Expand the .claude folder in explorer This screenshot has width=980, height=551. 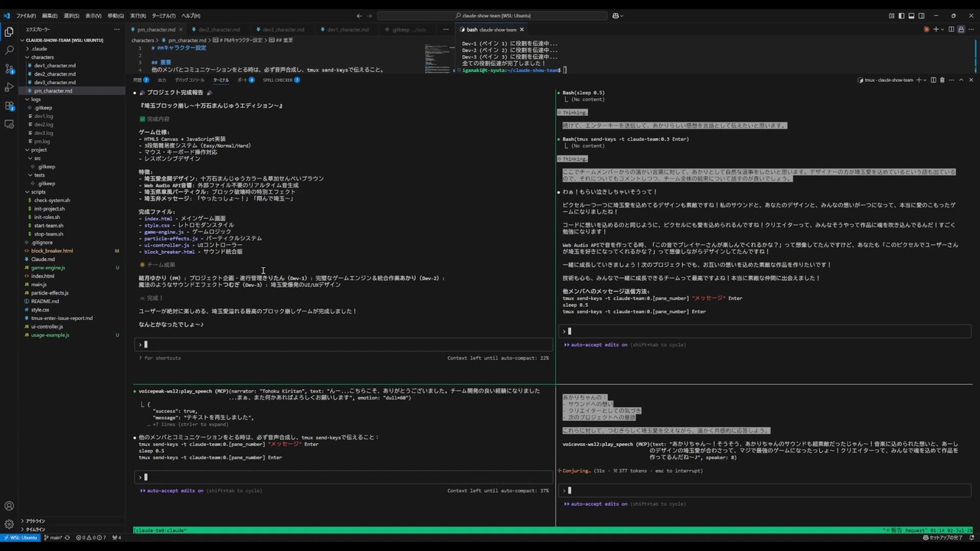[x=39, y=48]
